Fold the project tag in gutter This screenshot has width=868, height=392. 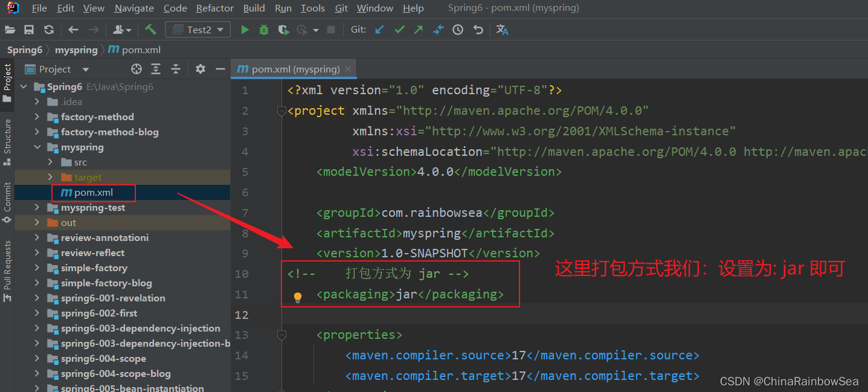(281, 111)
